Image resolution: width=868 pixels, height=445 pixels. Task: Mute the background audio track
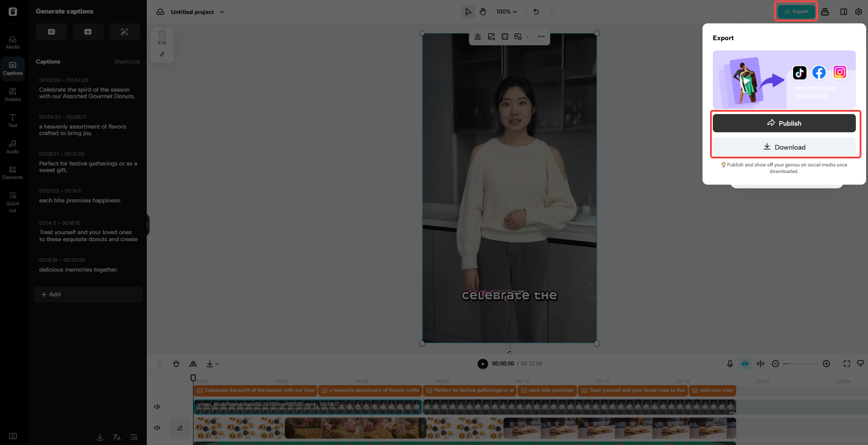(157, 428)
